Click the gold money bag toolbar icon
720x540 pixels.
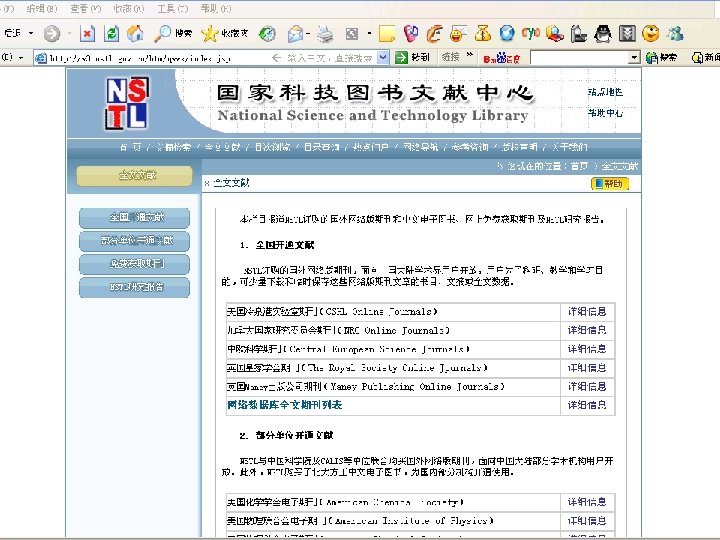pos(483,34)
